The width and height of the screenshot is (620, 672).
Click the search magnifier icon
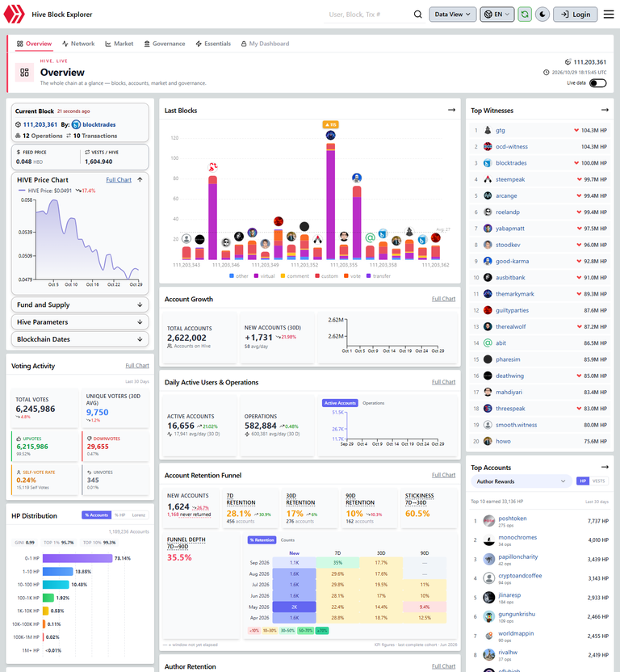coord(417,15)
